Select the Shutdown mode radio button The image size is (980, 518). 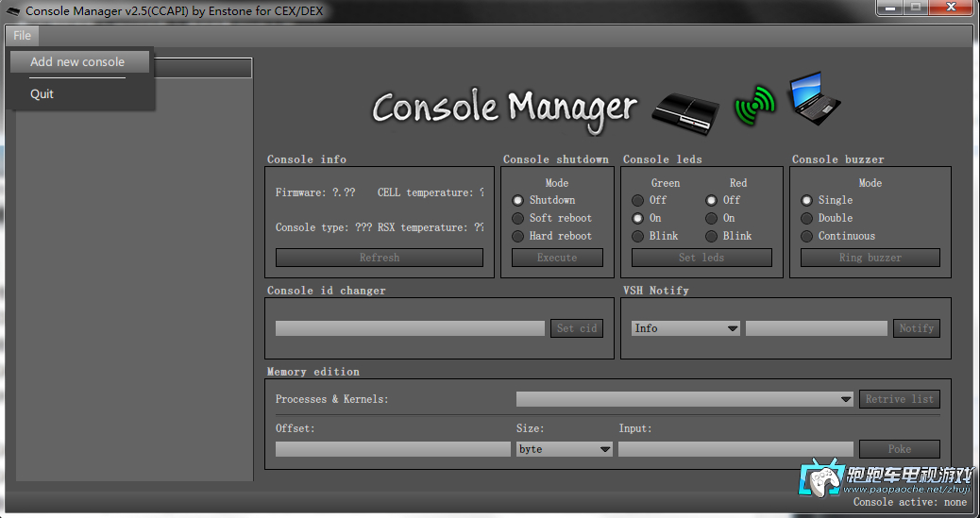517,201
